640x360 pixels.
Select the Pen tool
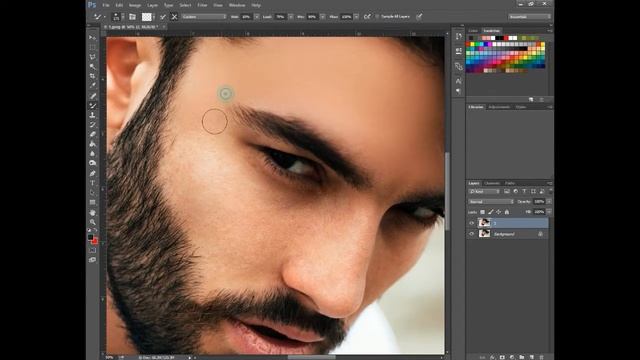pyautogui.click(x=93, y=173)
